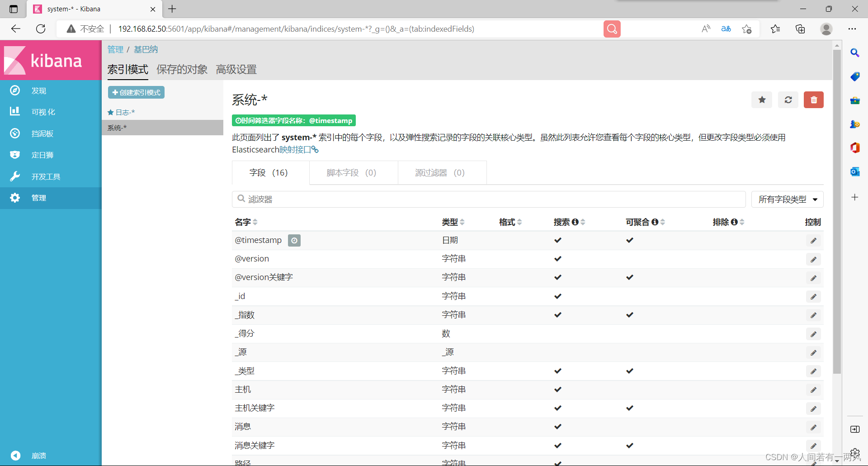Open a new browser tab

(172, 9)
